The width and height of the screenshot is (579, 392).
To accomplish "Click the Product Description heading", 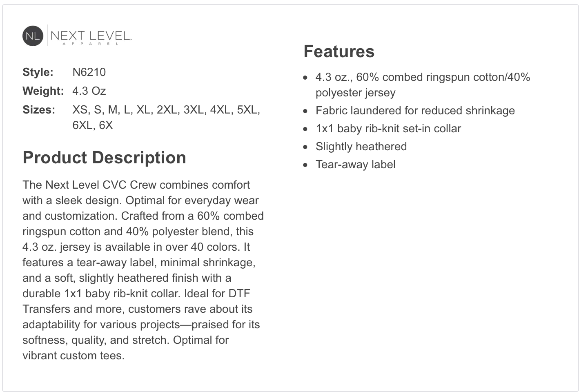I will point(105,158).
